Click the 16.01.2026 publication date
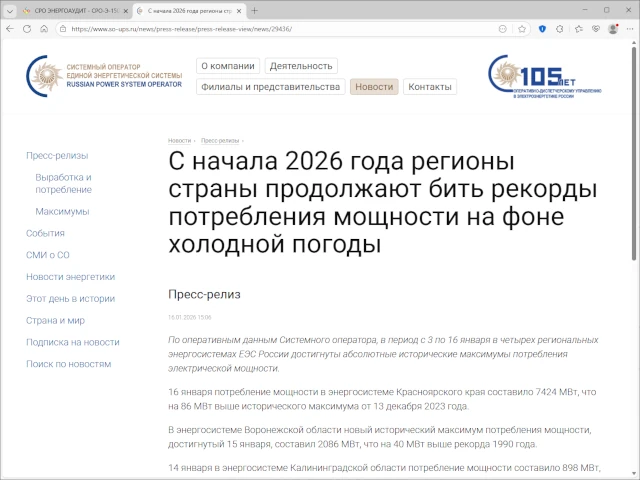 pos(190,317)
